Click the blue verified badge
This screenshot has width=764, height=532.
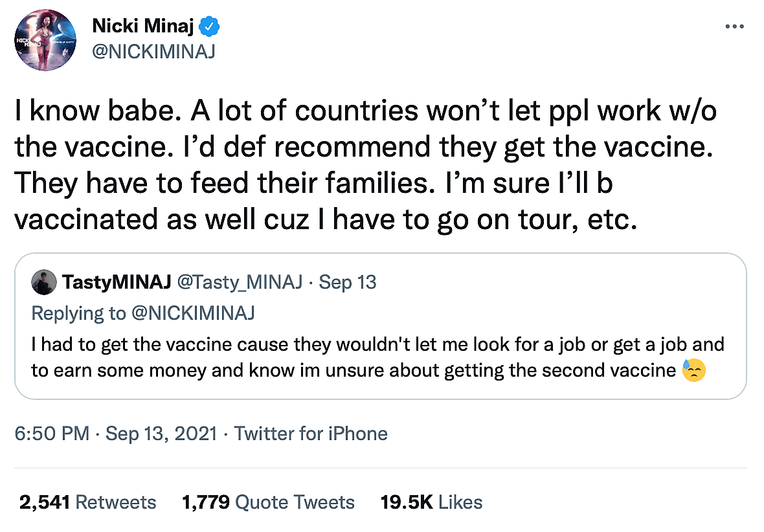210,27
